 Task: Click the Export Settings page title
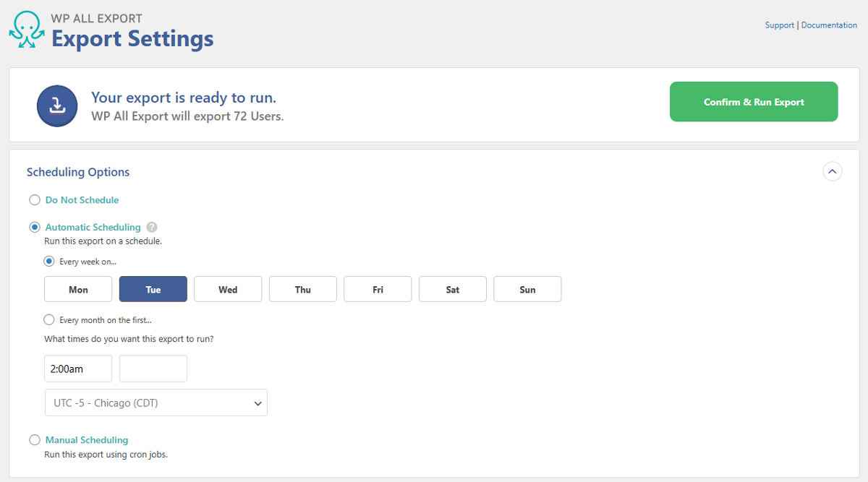(132, 38)
